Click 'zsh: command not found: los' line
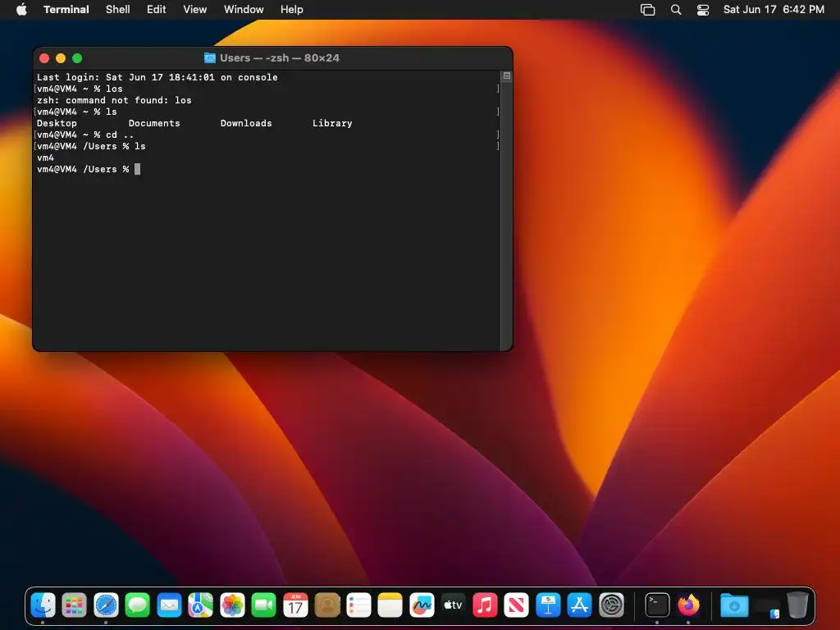840x630 pixels. (114, 100)
